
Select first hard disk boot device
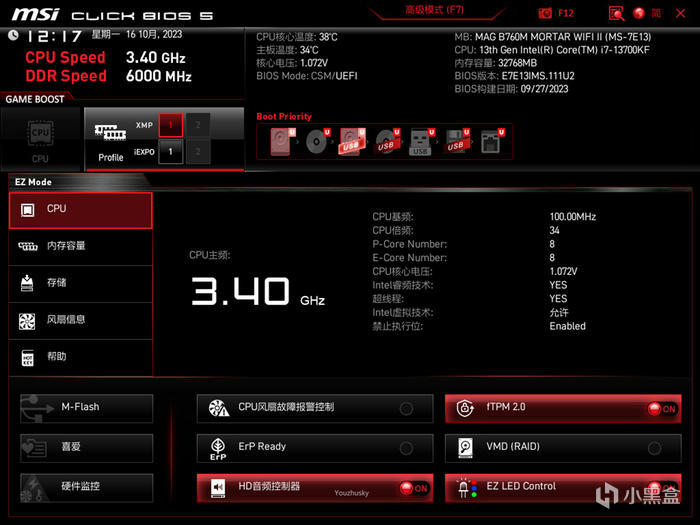283,142
